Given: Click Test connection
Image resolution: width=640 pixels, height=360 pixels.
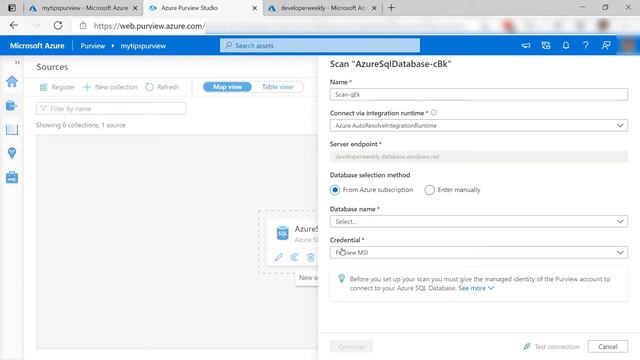Looking at the screenshot, I should [551, 347].
